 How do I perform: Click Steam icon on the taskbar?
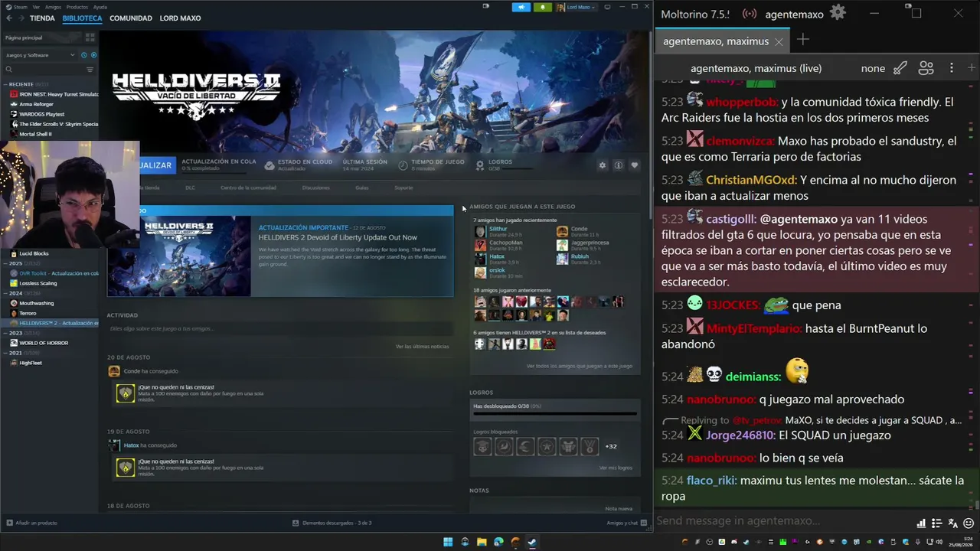click(532, 542)
